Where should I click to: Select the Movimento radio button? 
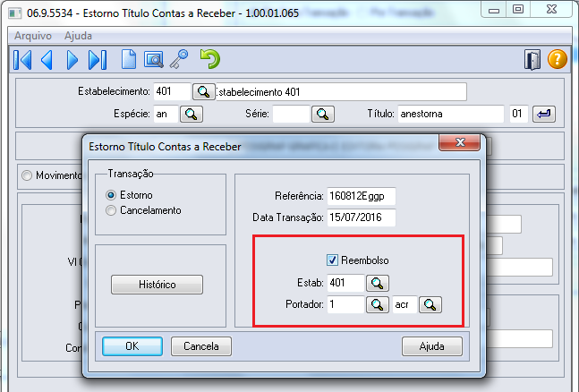[27, 175]
